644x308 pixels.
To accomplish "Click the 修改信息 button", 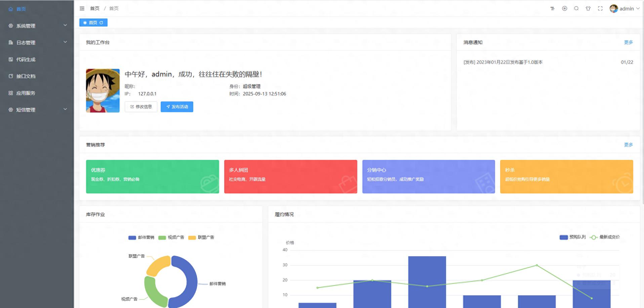I will 141,107.
